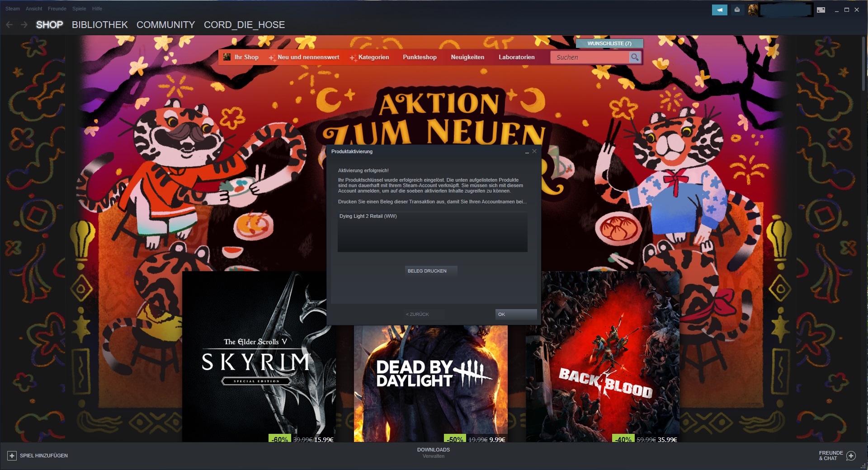Open the Wunschliste (7) button
The width and height of the screenshot is (868, 470).
(609, 43)
